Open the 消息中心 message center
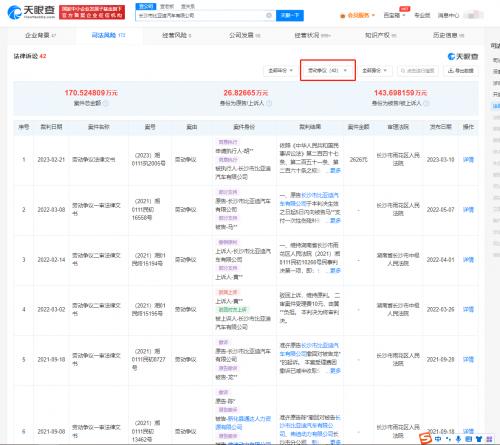This screenshot has height=445, width=500. coord(448,15)
